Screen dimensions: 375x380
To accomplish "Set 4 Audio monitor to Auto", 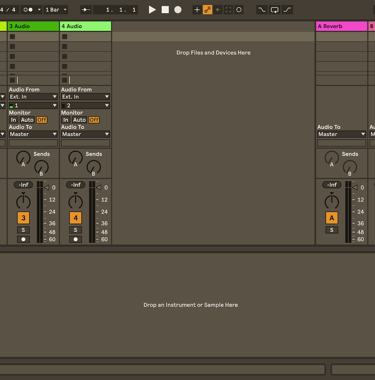I will [79, 120].
